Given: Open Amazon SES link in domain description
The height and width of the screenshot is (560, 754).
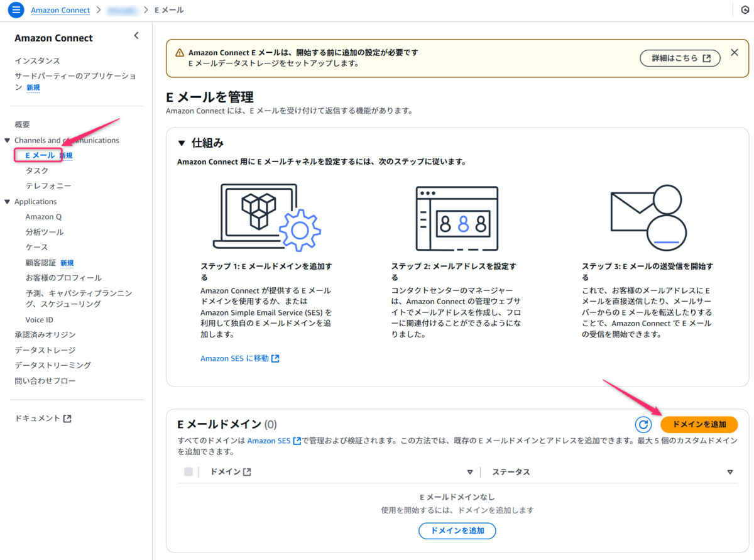Looking at the screenshot, I should (x=274, y=441).
